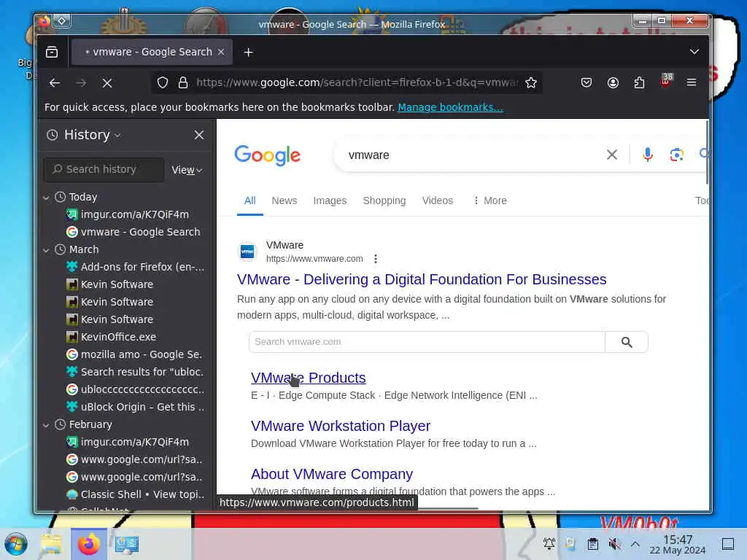Focus the Search history field

point(104,169)
